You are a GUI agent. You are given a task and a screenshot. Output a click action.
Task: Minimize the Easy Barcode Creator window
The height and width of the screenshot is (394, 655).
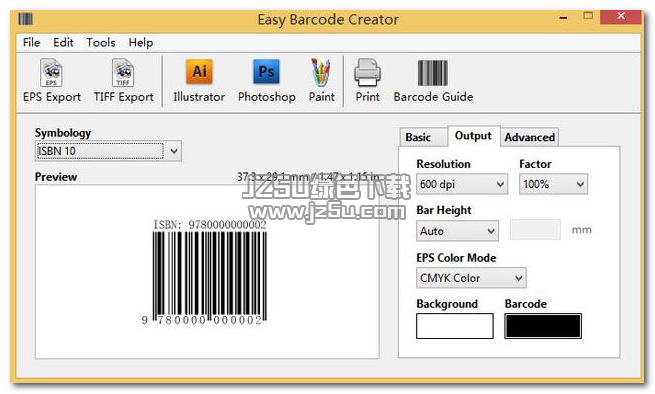click(564, 18)
